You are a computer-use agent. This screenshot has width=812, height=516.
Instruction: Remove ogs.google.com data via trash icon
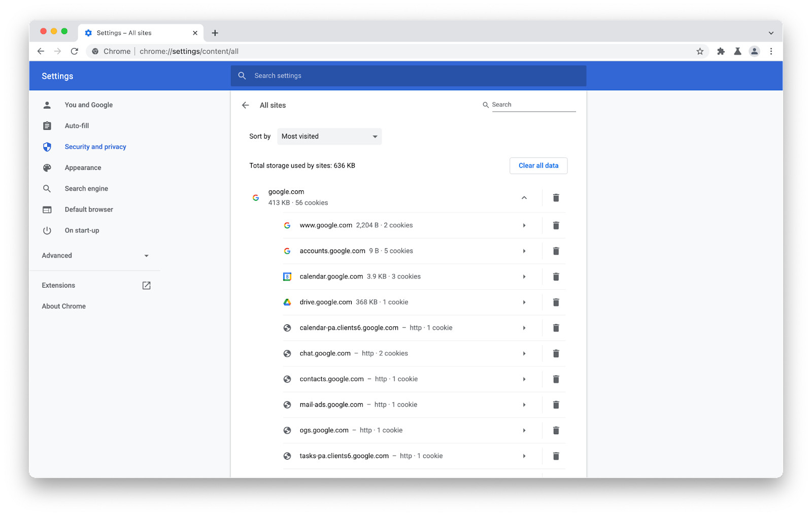coord(556,430)
